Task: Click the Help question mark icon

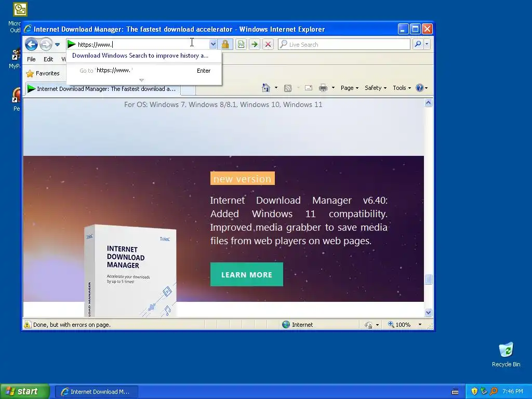Action: coord(420,88)
